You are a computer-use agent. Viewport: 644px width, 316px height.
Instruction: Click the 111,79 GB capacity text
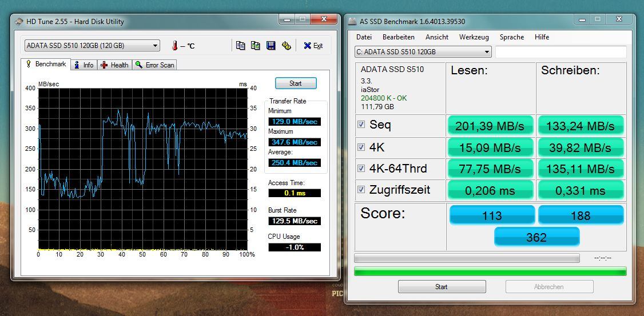coord(377,107)
